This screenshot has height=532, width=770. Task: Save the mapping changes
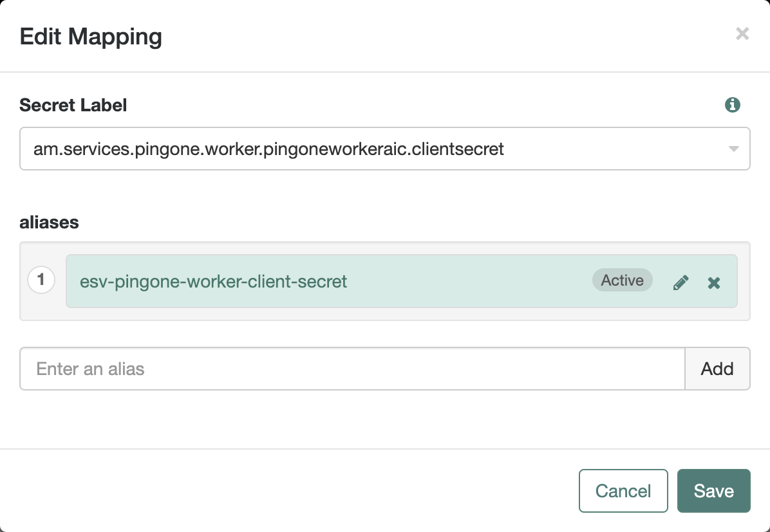pyautogui.click(x=713, y=490)
